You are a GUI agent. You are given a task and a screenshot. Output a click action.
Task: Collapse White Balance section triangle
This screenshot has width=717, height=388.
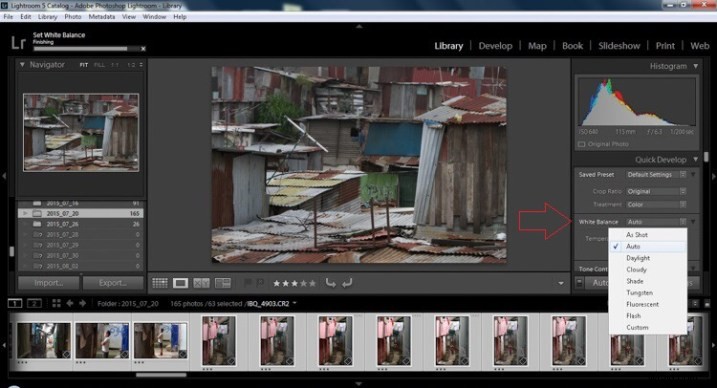tap(694, 222)
